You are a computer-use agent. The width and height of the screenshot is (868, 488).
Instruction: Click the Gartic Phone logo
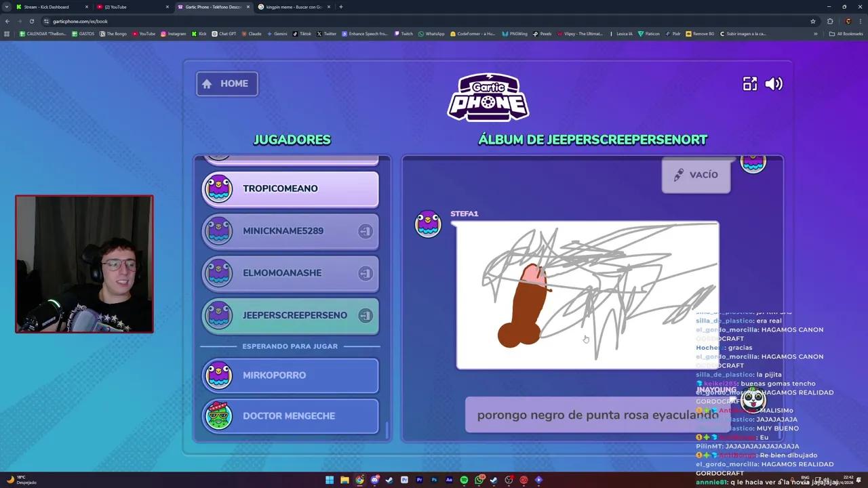[488, 97]
